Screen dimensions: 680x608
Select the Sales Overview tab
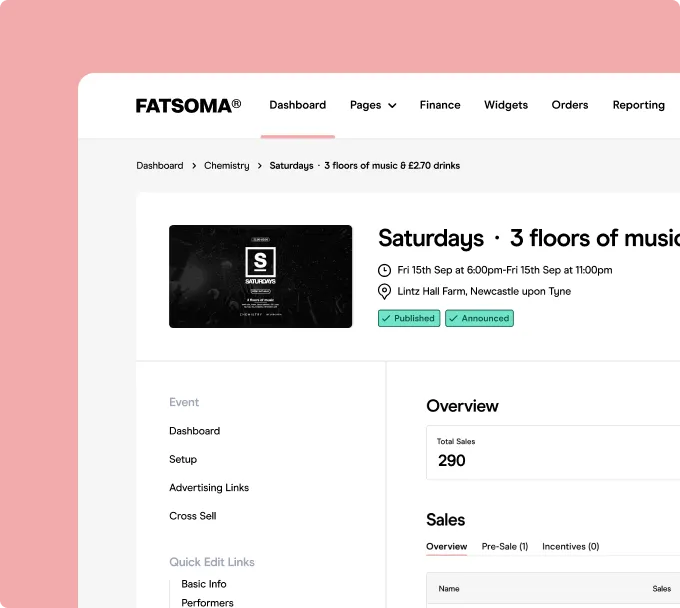(447, 546)
